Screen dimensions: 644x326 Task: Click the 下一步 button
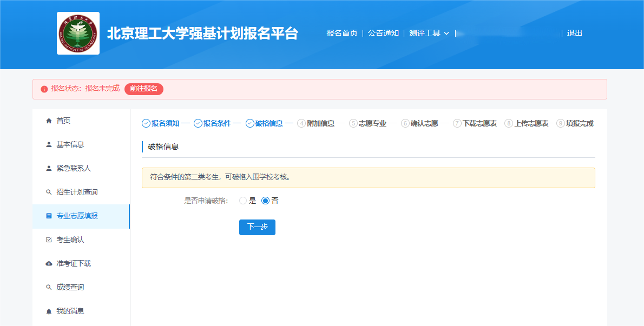(x=257, y=227)
